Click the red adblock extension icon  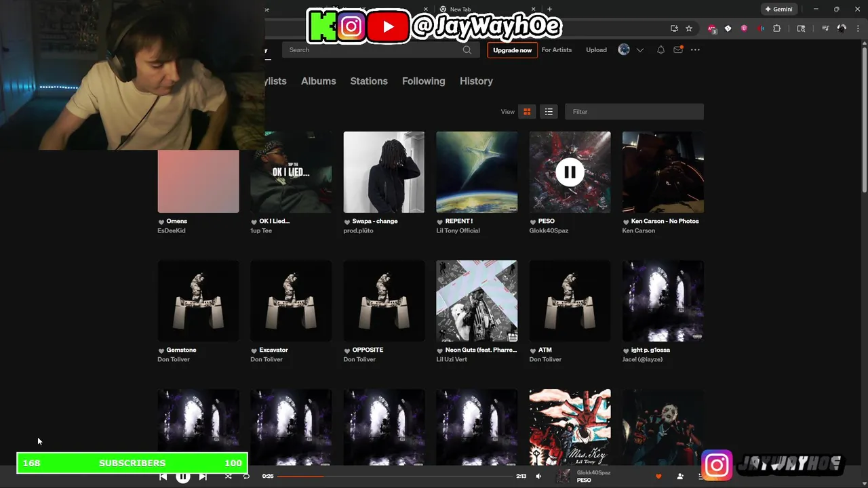pyautogui.click(x=711, y=28)
